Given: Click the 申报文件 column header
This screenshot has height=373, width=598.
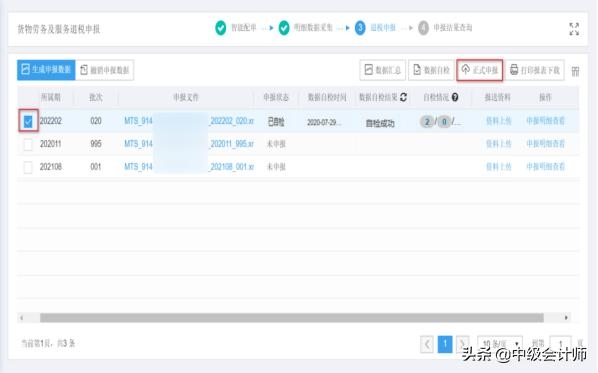Looking at the screenshot, I should (x=186, y=98).
